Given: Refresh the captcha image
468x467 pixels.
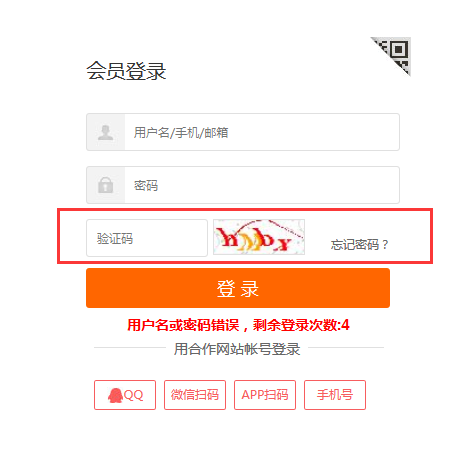Looking at the screenshot, I should pos(259,237).
